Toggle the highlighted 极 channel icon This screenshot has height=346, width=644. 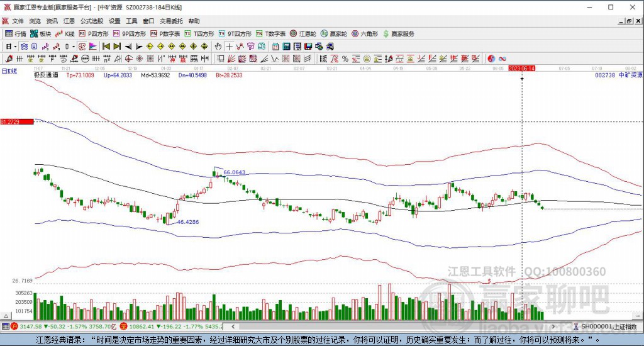click(x=82, y=47)
